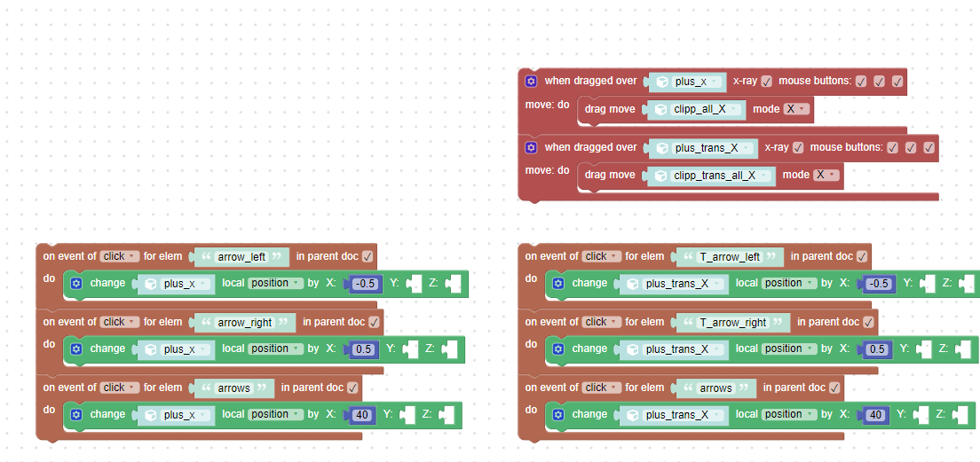Click gear icon on change plus_trans_X block with X 40
Screen dimensions: 980x462
[558, 414]
